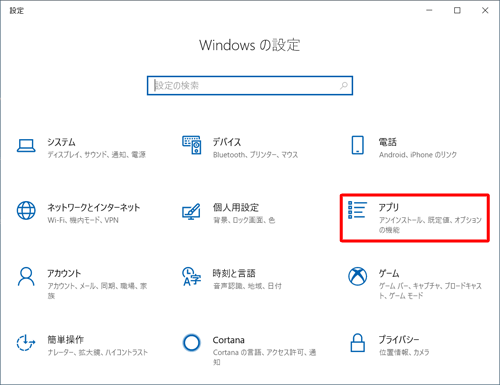Open the 個人用設定 paintbrush icon
Image resolution: width=500 pixels, height=385 pixels.
pyautogui.click(x=191, y=211)
